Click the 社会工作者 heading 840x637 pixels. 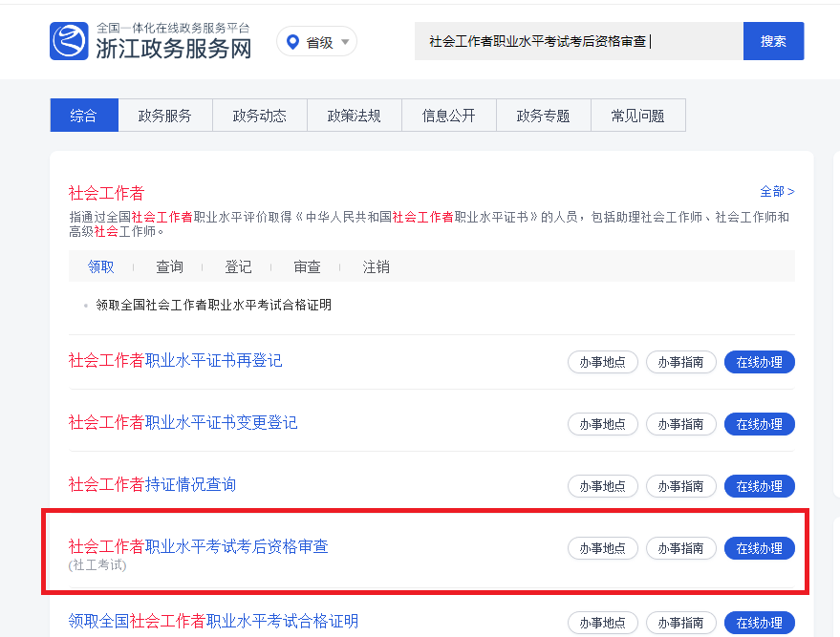(x=107, y=193)
